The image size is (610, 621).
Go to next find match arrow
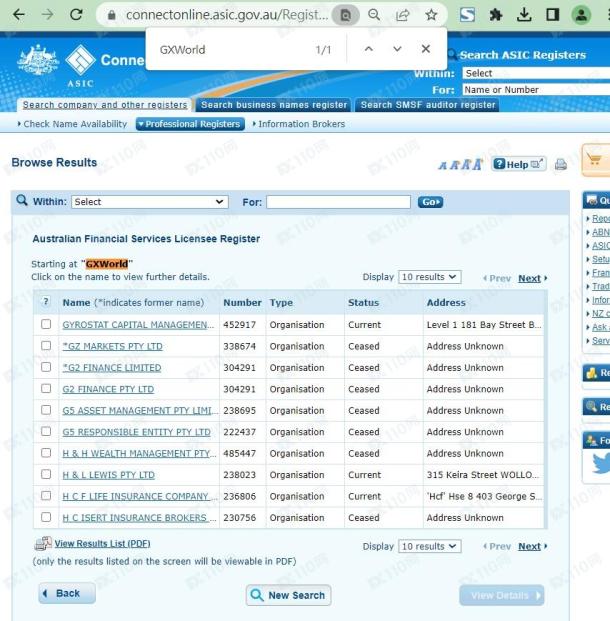pos(397,49)
